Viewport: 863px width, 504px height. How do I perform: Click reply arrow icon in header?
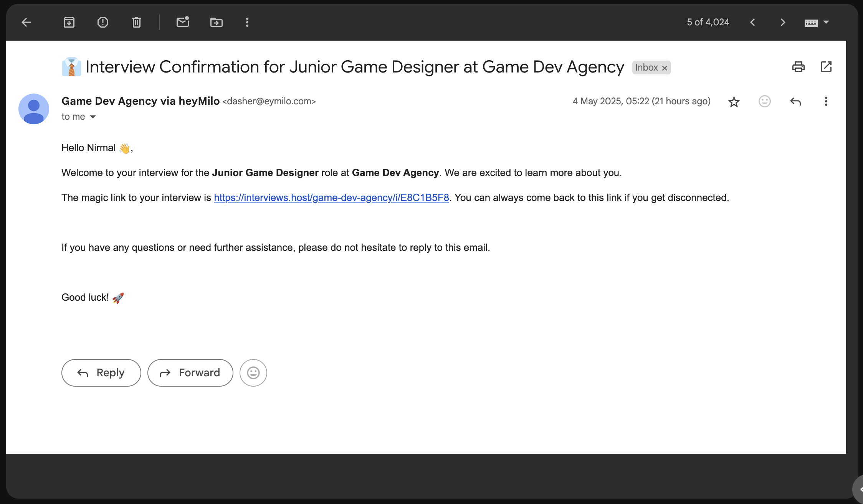tap(795, 101)
